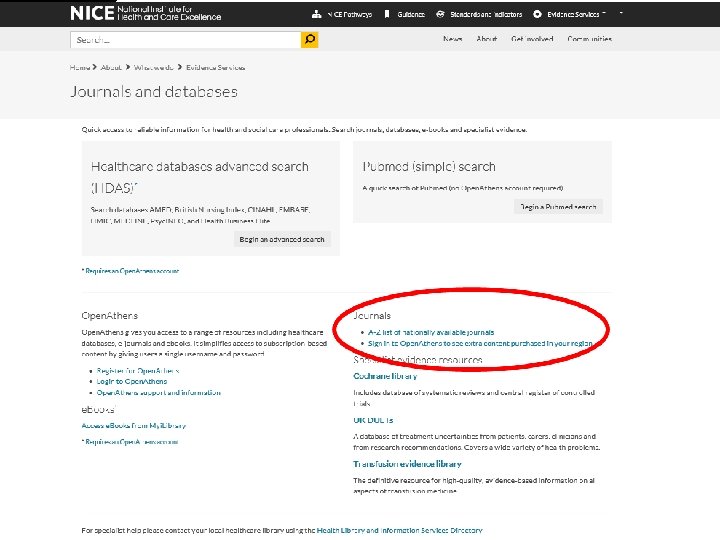Viewport: 720px width, 540px height.
Task: Go to About in the breadcrumb
Action: (x=111, y=68)
